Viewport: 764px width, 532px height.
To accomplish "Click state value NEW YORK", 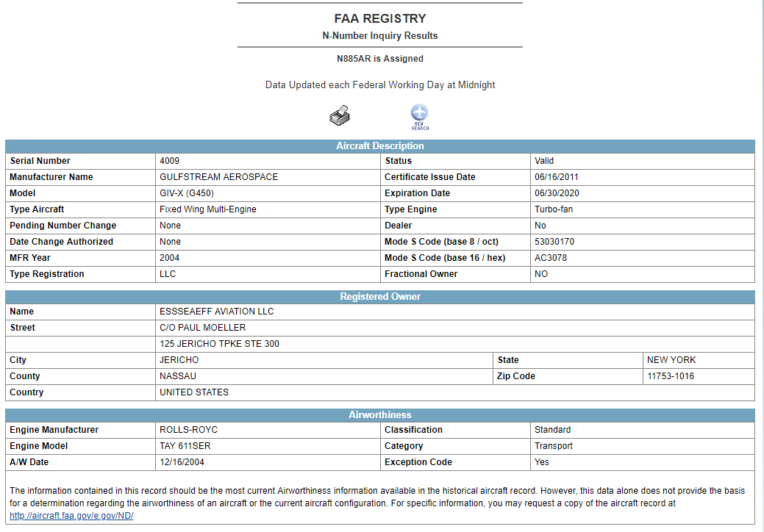I will (671, 360).
